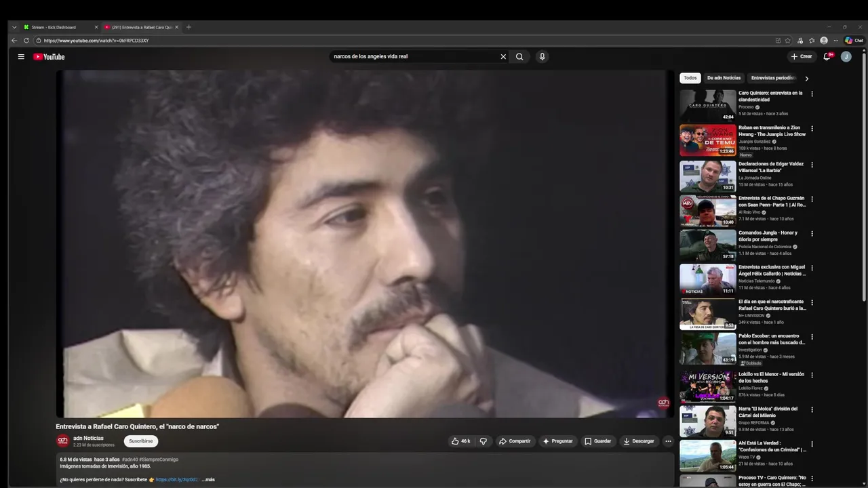
Task: Open options for La Barbie declarations video
Action: click(x=812, y=165)
